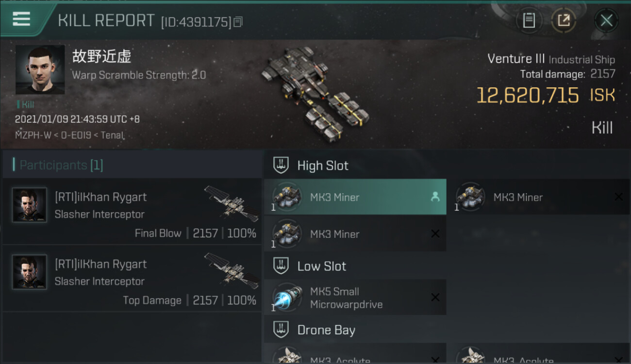Click the victim's portrait
The height and width of the screenshot is (364, 631).
(40, 70)
